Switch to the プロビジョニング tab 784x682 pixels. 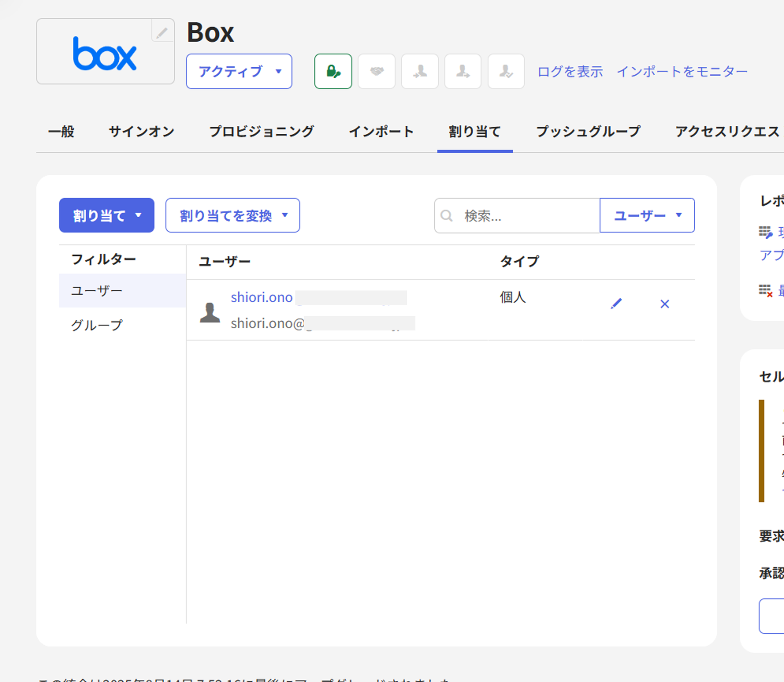coord(261,132)
